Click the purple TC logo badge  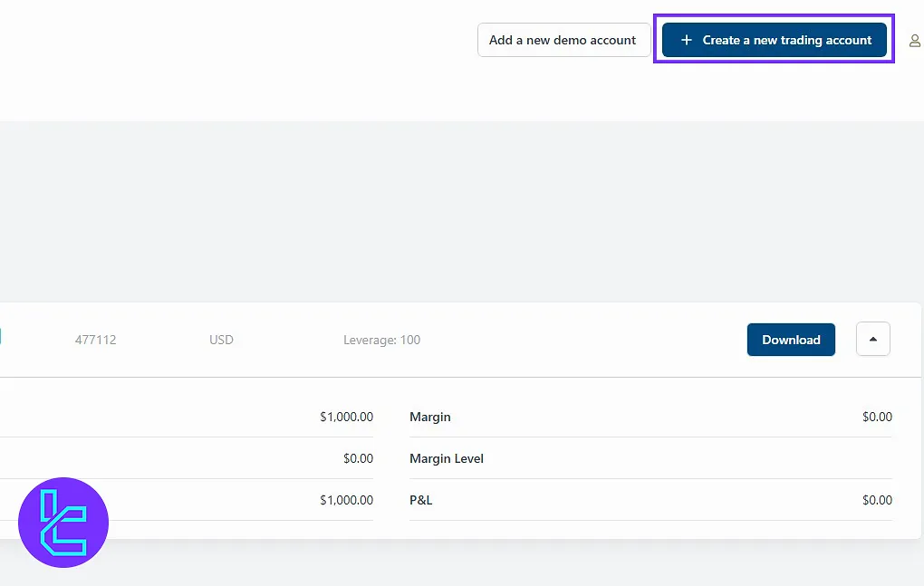point(63,523)
